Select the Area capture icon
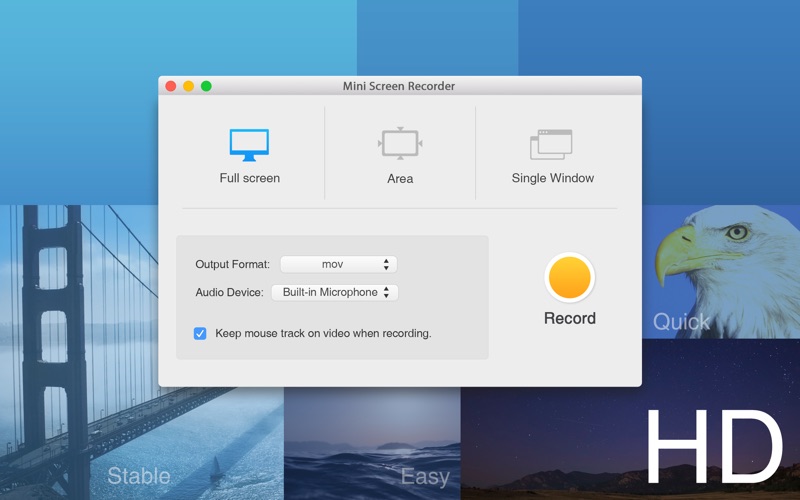This screenshot has height=500, width=800. [400, 143]
